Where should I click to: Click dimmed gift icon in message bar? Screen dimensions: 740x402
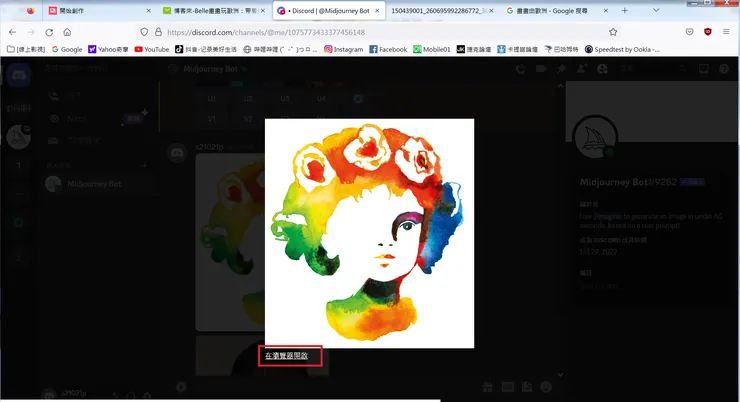pyautogui.click(x=488, y=387)
